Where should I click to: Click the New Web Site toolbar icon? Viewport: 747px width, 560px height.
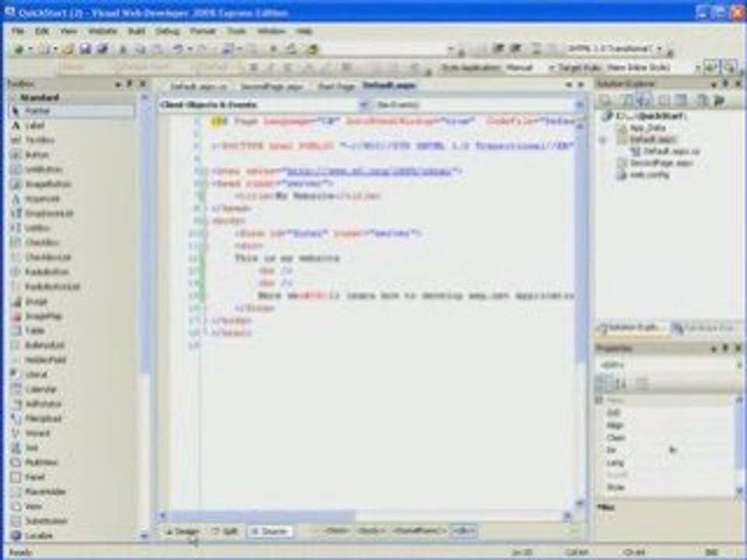pos(20,48)
